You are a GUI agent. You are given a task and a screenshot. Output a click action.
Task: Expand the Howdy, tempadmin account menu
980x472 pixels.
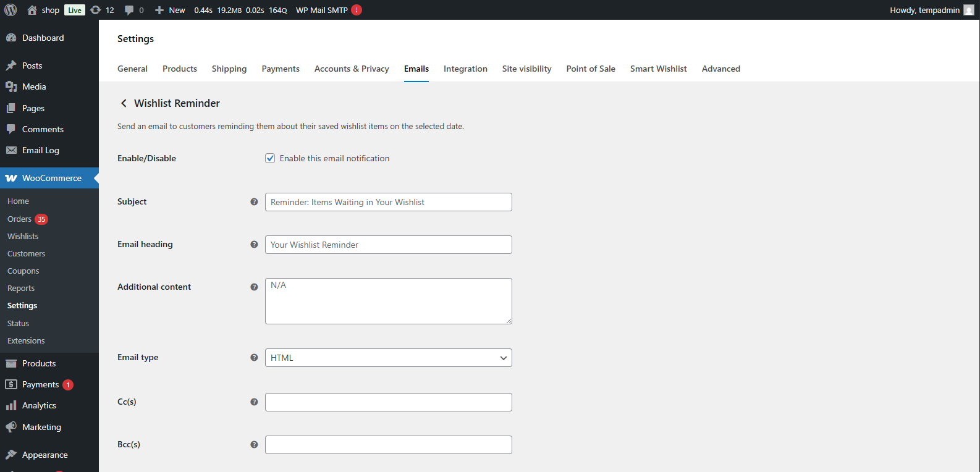931,10
